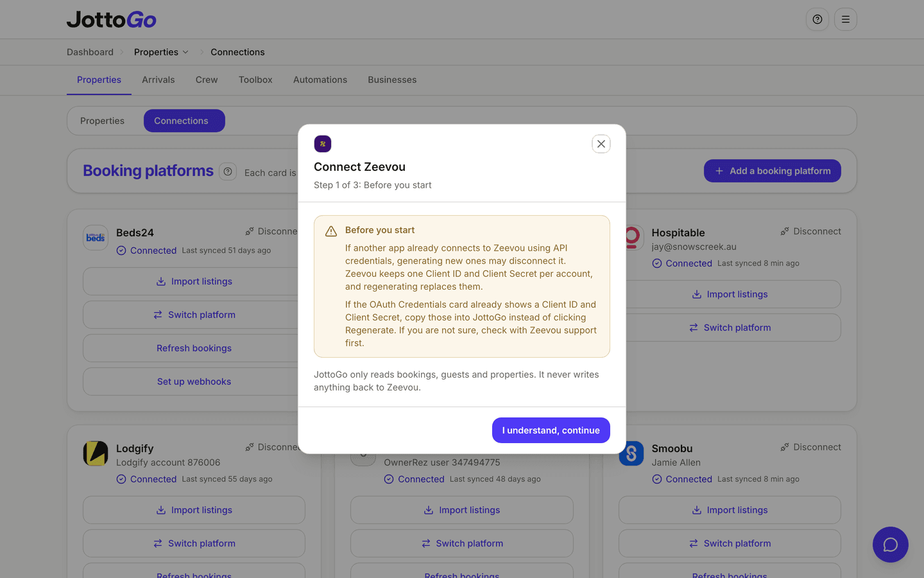Select the highlighted Connections pill
This screenshot has width=924, height=578.
tap(184, 121)
